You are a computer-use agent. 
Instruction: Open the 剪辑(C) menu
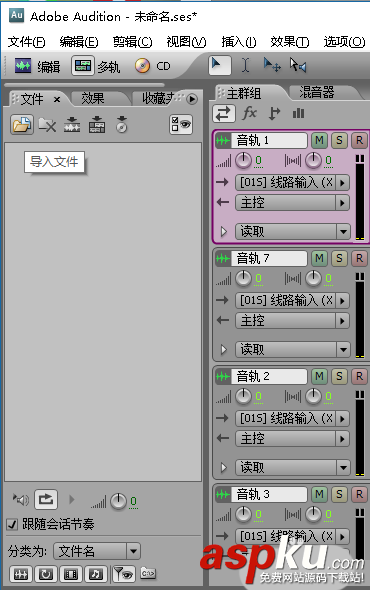pos(132,41)
